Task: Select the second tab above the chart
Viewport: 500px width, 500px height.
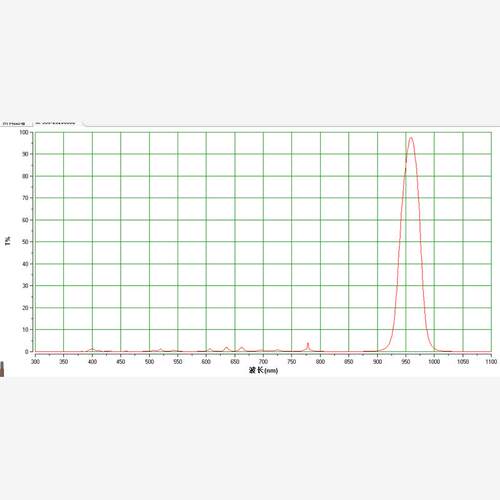Action: [56, 123]
